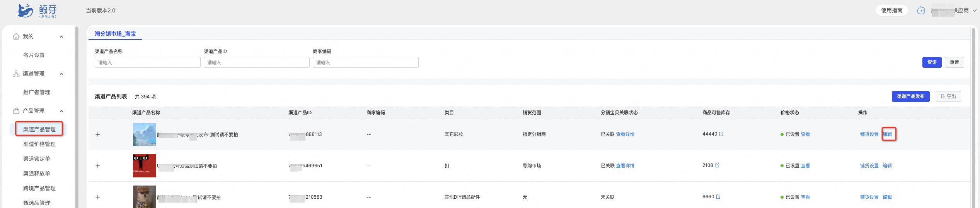Collapse the 渠道管理 menu section

coord(61,74)
